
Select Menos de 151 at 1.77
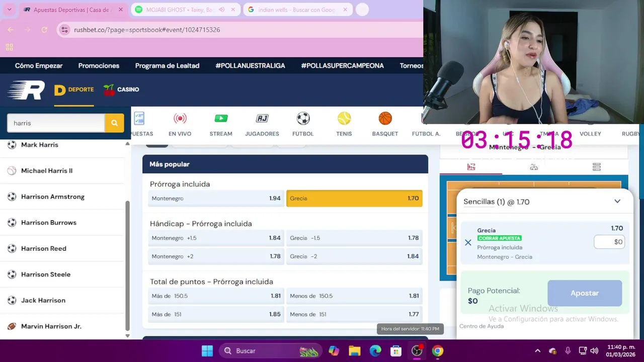coord(354,314)
